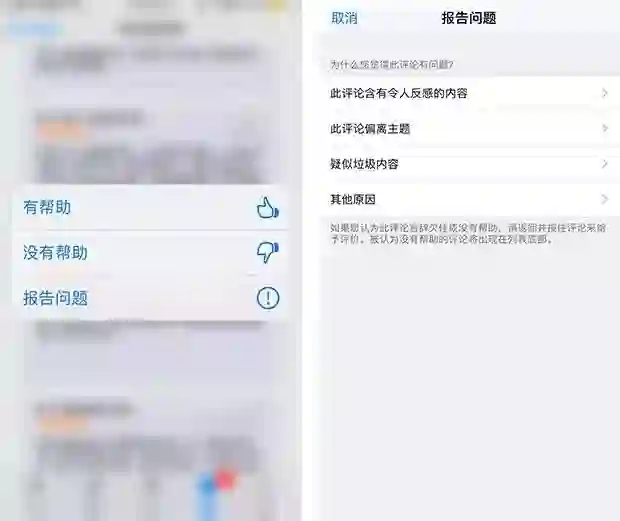Tap 取消 to cancel the report
Viewport: 620px width, 521px height.
point(344,18)
